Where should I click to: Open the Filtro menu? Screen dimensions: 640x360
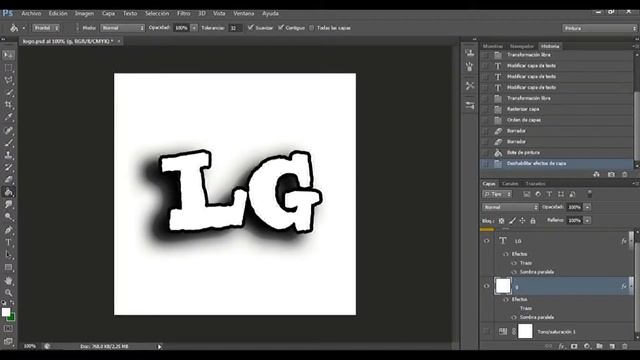pyautogui.click(x=184, y=13)
